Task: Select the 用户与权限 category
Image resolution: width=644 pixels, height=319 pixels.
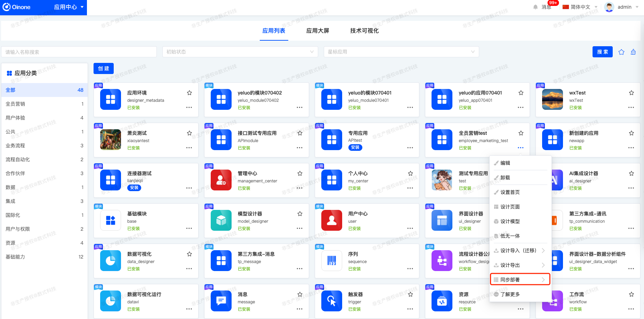Action: pos(45,229)
